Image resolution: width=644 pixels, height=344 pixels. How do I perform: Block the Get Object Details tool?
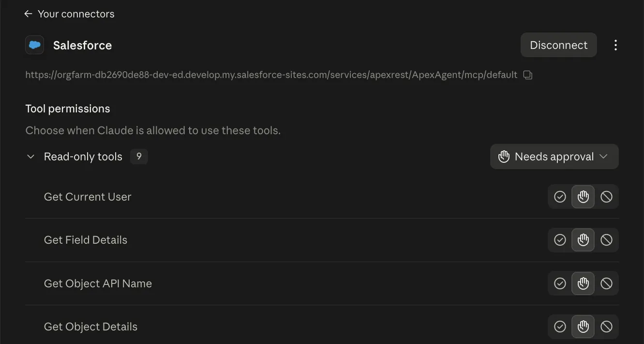(606, 327)
